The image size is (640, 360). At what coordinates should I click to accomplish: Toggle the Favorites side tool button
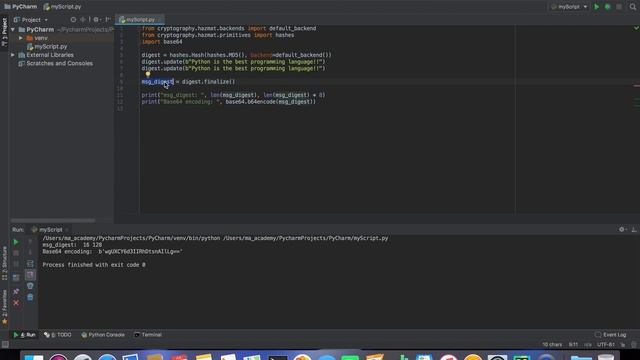coord(4,307)
